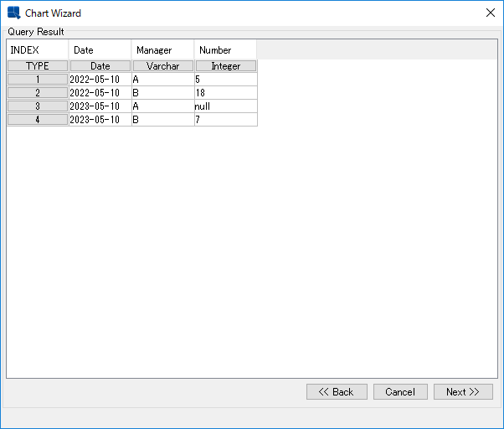
Task: Click the TYPE row header
Action: [37, 66]
